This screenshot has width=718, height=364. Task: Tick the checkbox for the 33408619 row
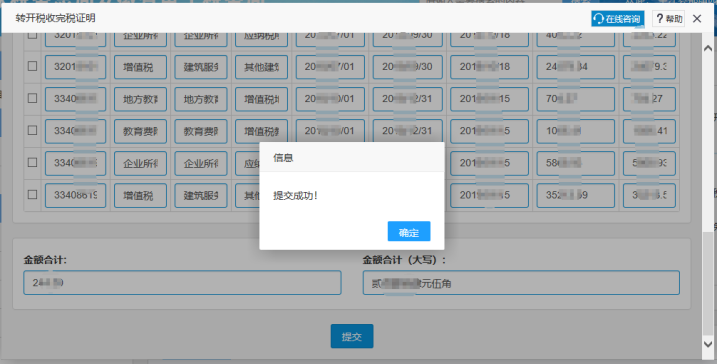[32, 194]
